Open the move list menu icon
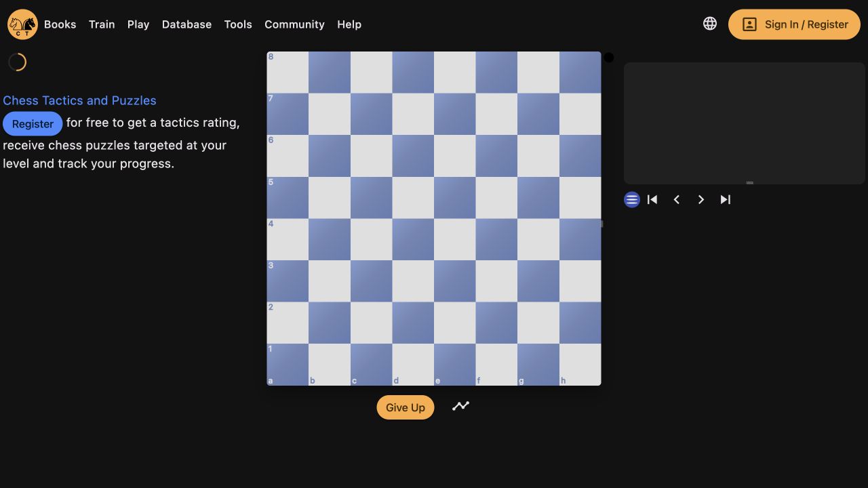 (632, 199)
